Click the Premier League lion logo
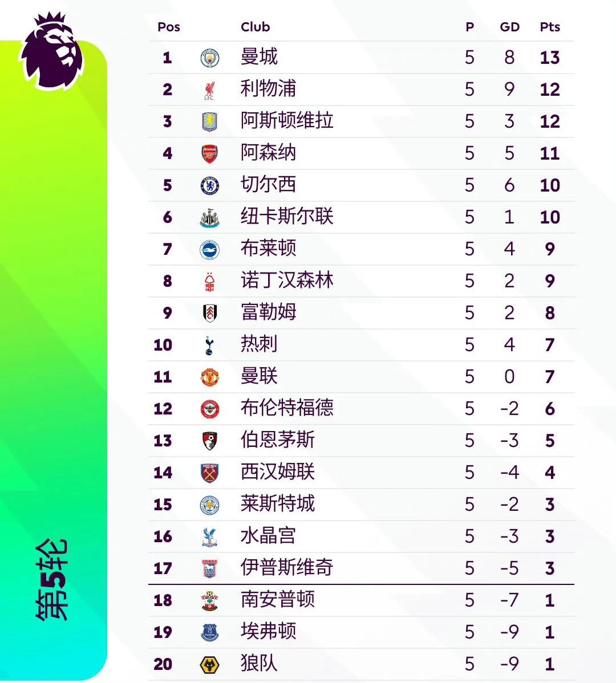Screen dimensions: 616x683 pyautogui.click(x=51, y=51)
